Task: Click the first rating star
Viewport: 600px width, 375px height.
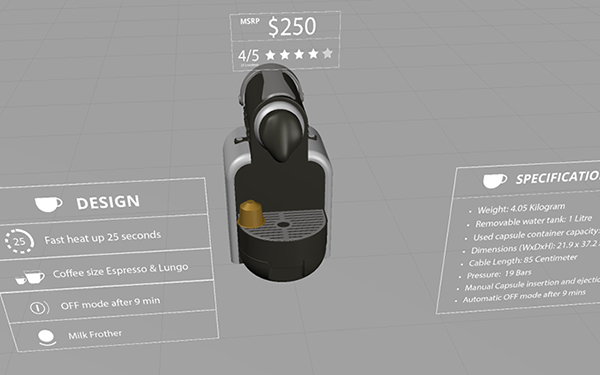Action: (270, 55)
